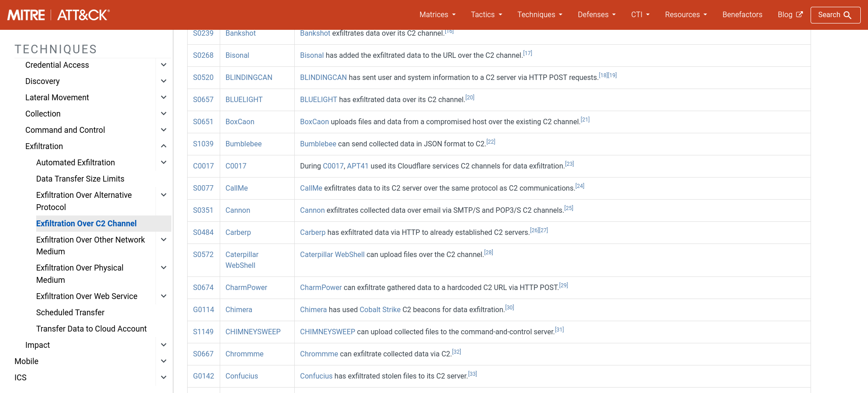Open the CHIMNEYSWEEP name link
Image resolution: width=868 pixels, height=393 pixels.
click(253, 332)
